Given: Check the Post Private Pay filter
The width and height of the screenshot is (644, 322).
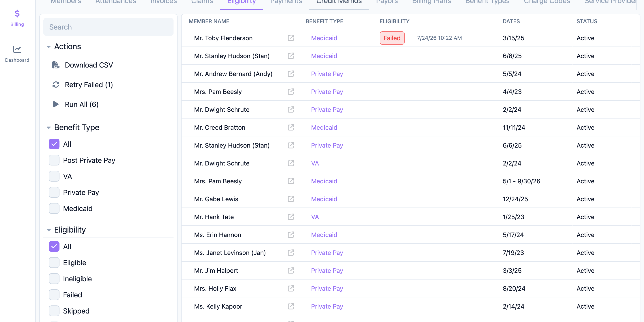Looking at the screenshot, I should coord(54,160).
